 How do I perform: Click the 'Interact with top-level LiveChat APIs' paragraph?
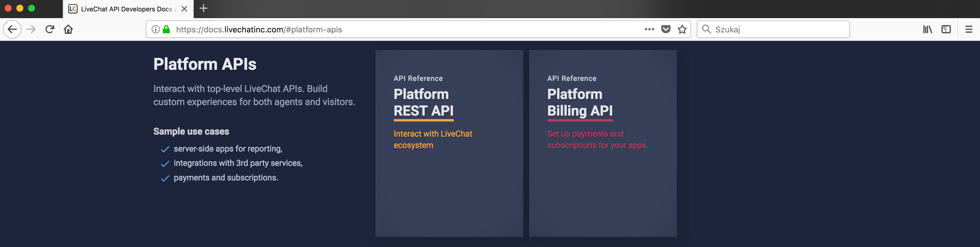(x=254, y=95)
